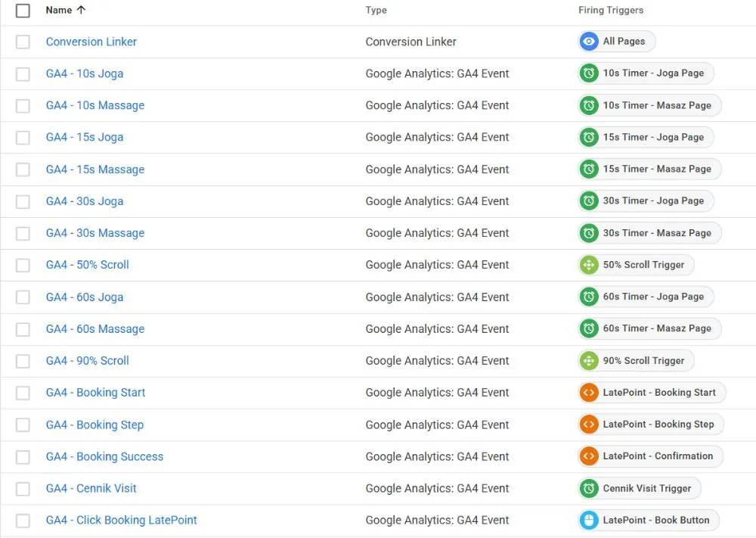Image resolution: width=756 pixels, height=538 pixels.
Task: Tick the GA4 - 30s Massage checkbox
Action: tap(23, 234)
